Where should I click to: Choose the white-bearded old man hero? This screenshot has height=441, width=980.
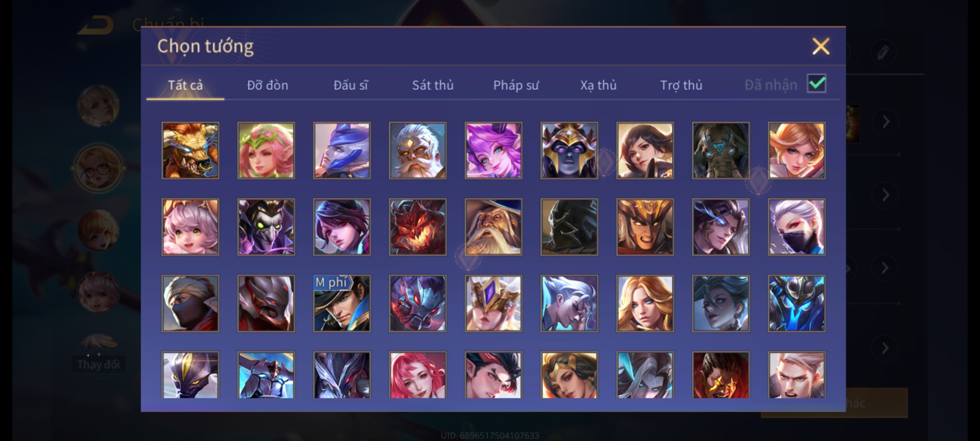[418, 150]
